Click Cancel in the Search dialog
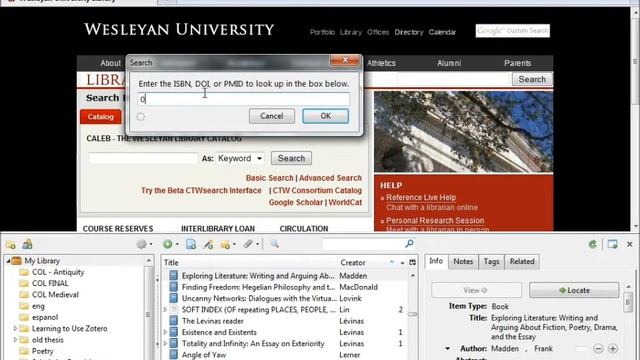Image resolution: width=640 pixels, height=360 pixels. pos(272,116)
